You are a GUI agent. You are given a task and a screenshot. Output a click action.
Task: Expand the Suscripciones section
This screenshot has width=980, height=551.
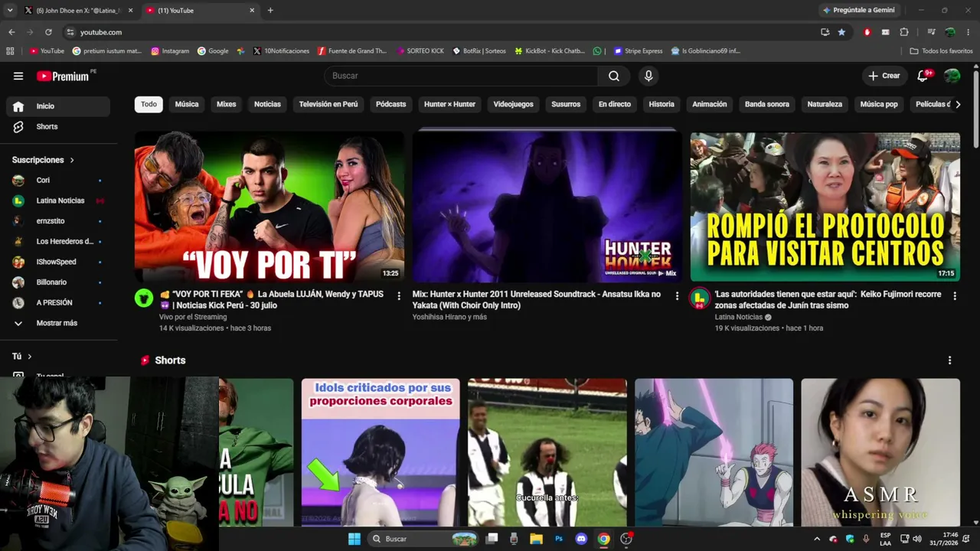[43, 160]
